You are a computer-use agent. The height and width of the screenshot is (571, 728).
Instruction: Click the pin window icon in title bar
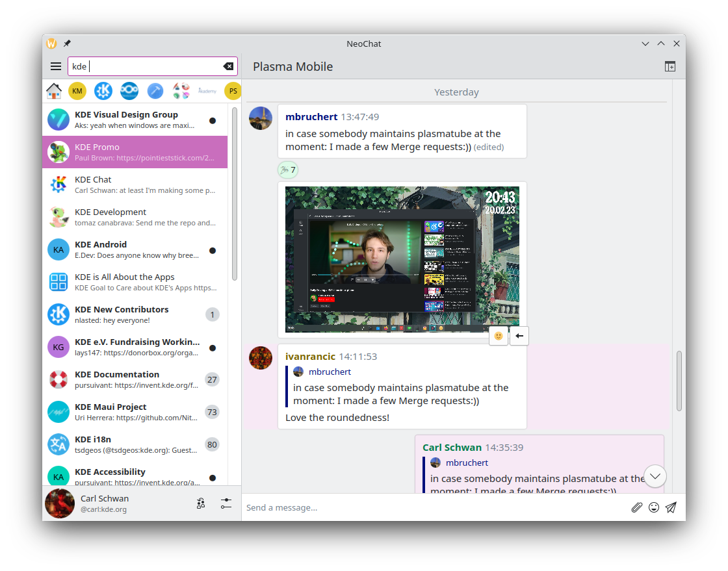point(68,43)
